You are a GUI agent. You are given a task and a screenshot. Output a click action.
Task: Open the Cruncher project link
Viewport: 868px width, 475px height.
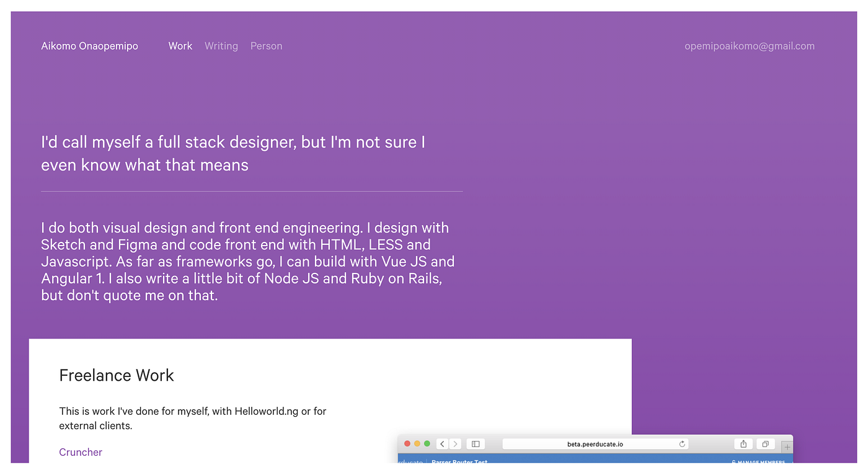point(81,452)
